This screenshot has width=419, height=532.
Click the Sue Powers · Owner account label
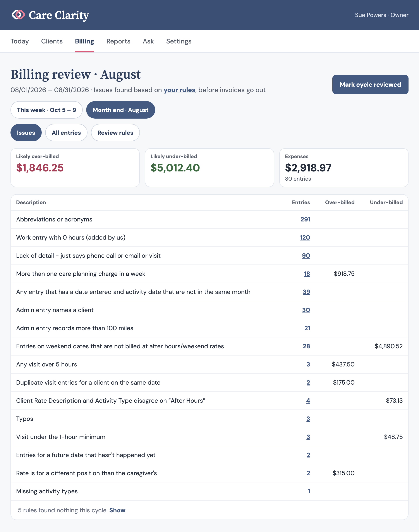(x=381, y=15)
